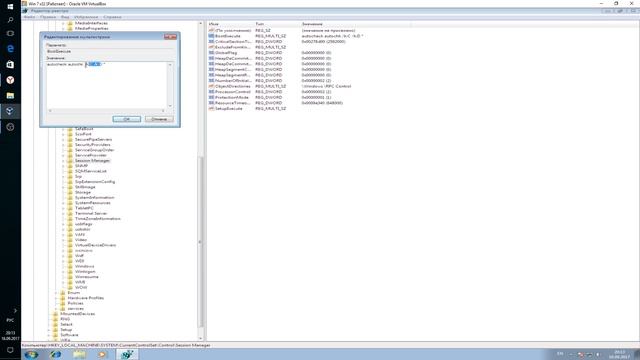This screenshot has width=640, height=360.
Task: Click the Cancel button in the edit dialog
Action: (159, 119)
